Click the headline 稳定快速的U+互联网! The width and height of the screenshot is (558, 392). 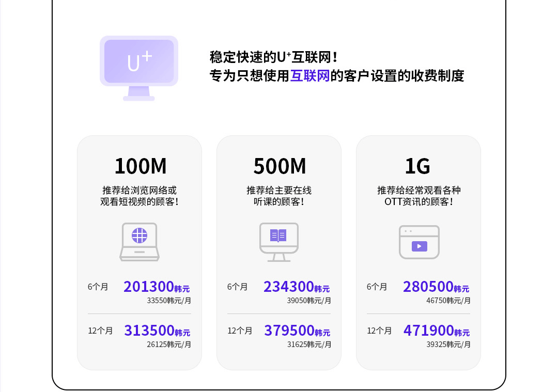point(273,57)
